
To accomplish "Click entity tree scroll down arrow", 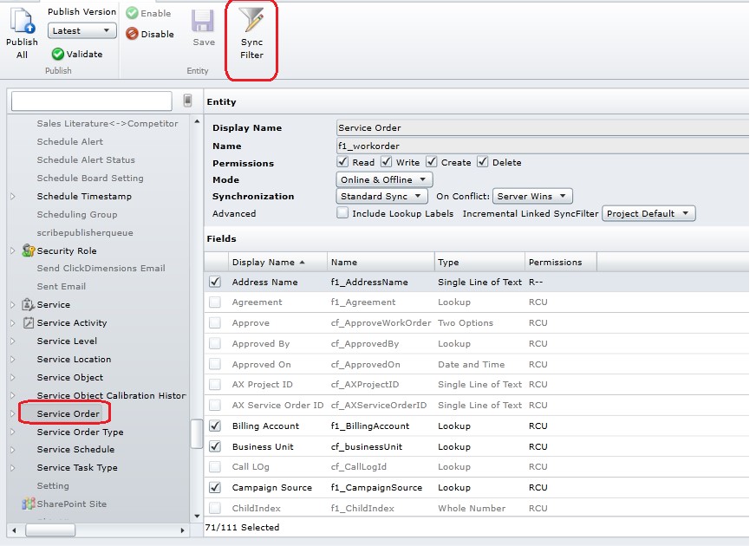I will click(197, 516).
